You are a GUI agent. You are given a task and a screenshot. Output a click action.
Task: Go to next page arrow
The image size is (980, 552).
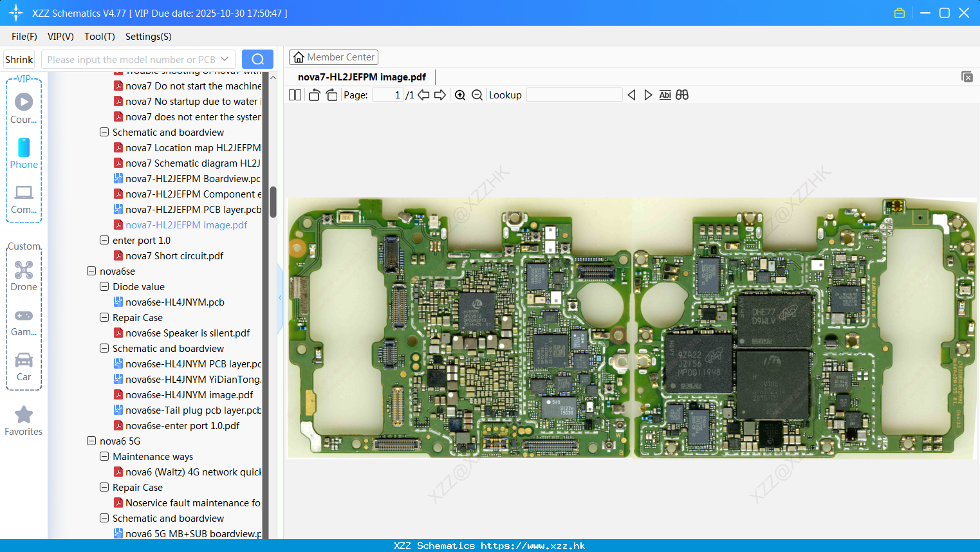click(x=440, y=95)
